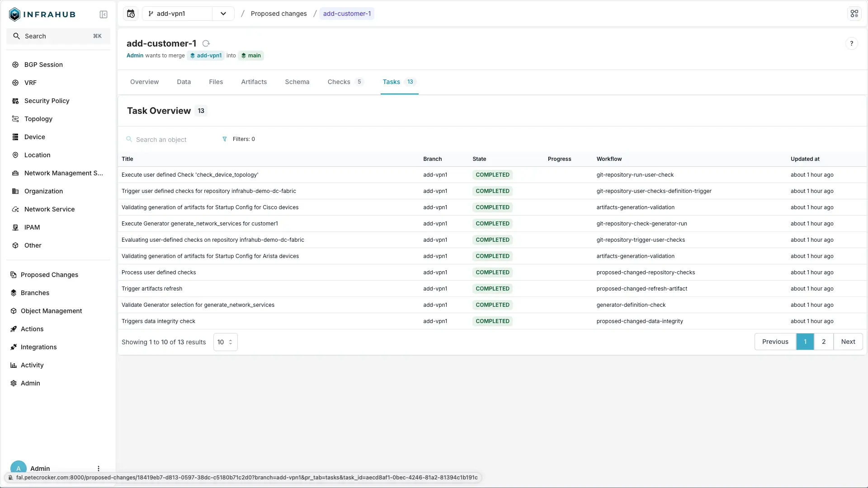Click the Actions rocket icon
This screenshot has width=868, height=488.
pos(14,329)
